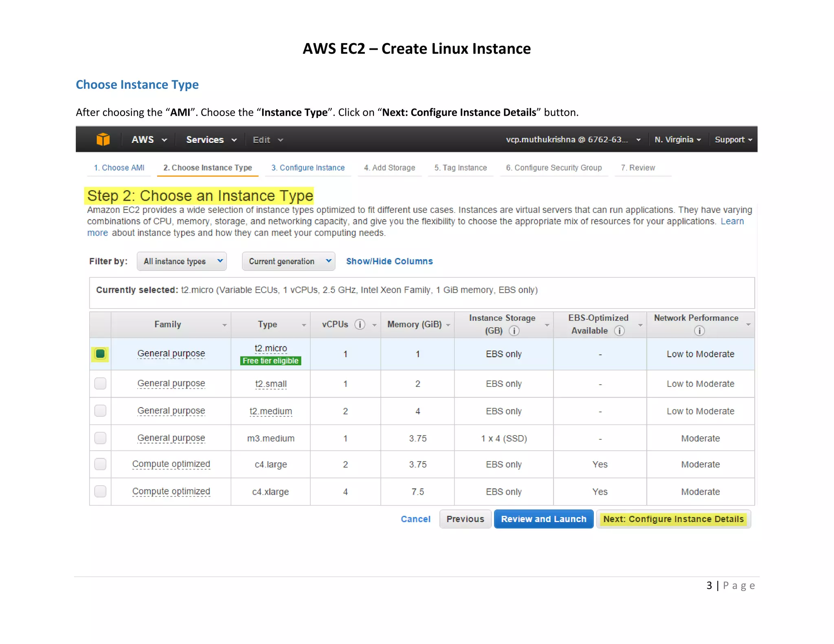
Task: Sort by Instance Storage column arrow
Action: tap(547, 325)
